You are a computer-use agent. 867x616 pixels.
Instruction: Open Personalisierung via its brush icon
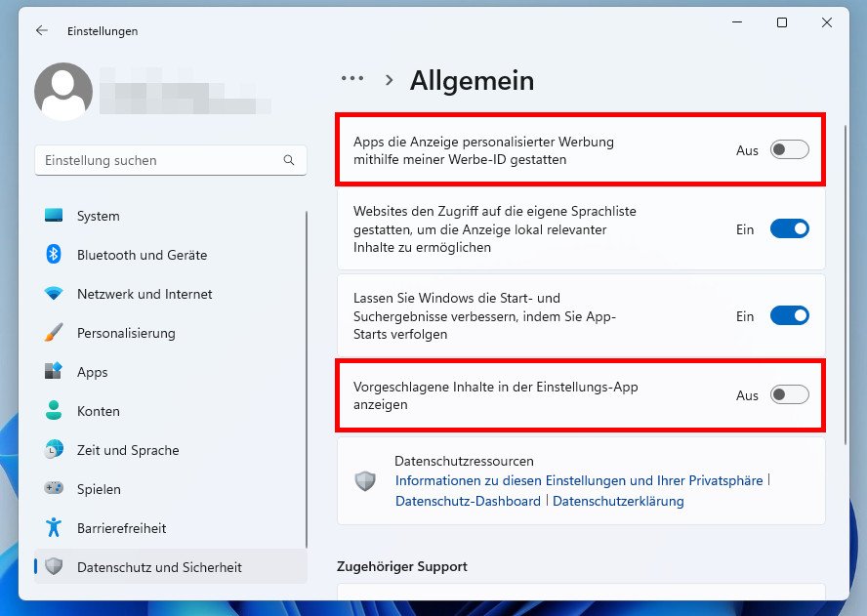click(x=53, y=333)
